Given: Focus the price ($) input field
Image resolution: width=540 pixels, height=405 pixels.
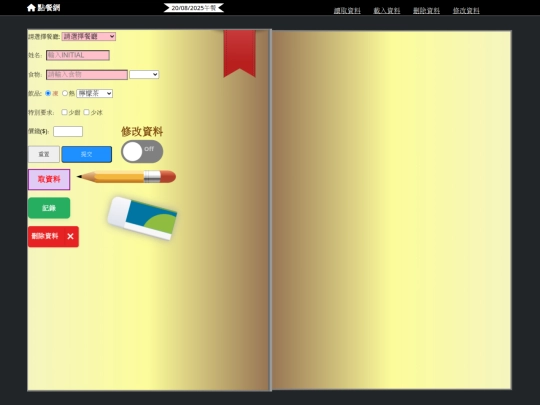Looking at the screenshot, I should coord(68,132).
